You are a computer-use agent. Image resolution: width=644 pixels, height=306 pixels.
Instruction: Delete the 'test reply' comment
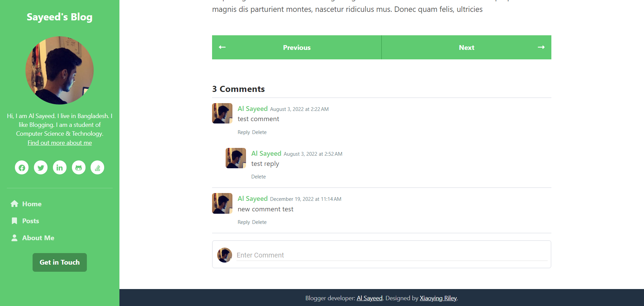pyautogui.click(x=259, y=177)
